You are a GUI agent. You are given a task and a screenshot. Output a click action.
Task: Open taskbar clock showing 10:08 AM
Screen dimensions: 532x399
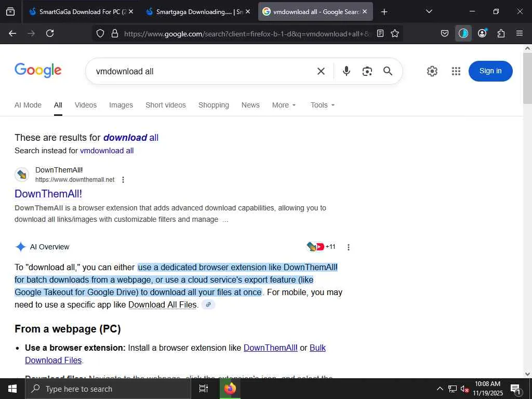point(487,389)
